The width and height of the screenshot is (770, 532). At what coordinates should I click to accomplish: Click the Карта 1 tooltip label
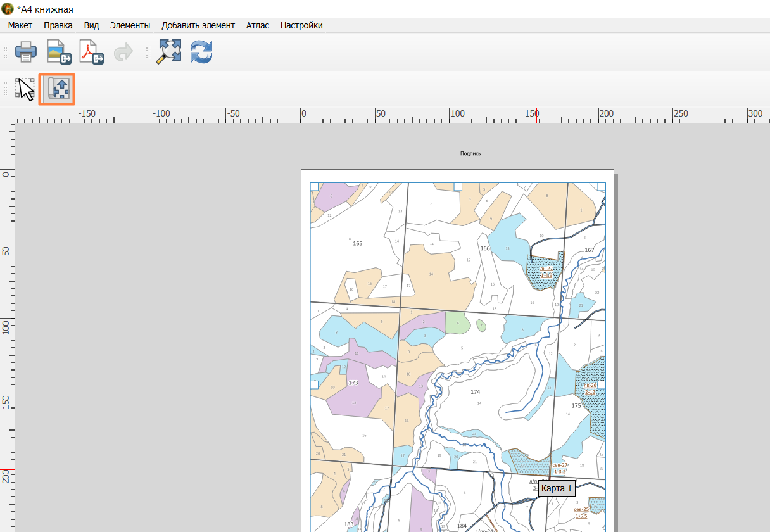tap(557, 488)
